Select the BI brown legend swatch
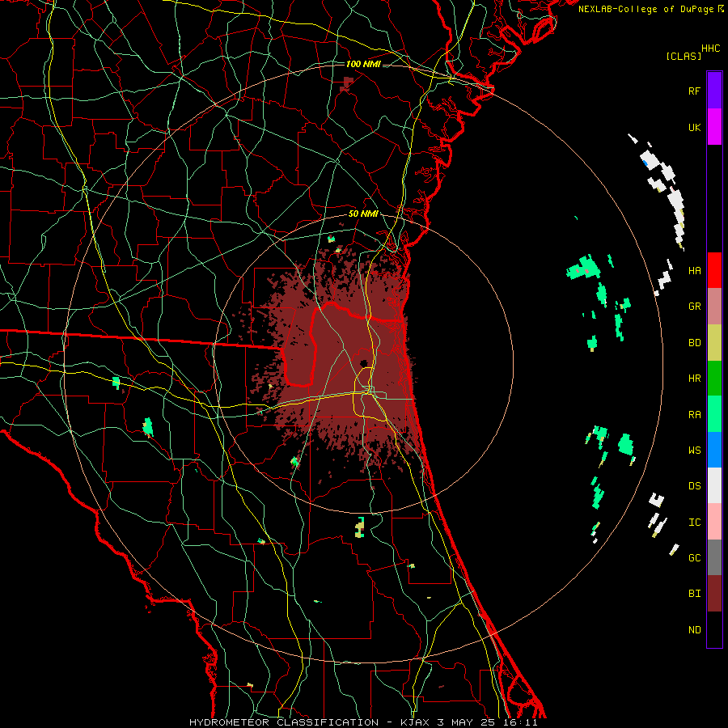The image size is (728, 728). click(714, 594)
